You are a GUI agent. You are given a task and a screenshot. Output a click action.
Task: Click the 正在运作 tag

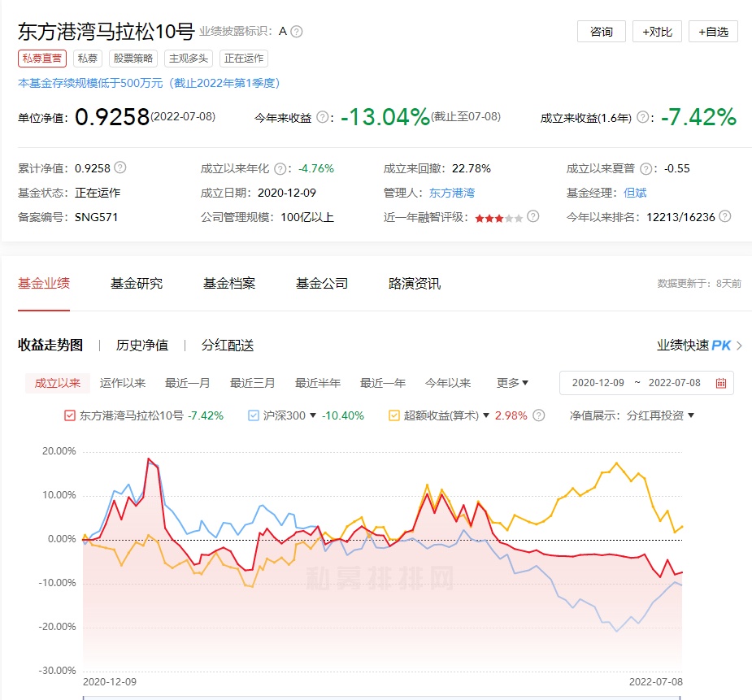tap(244, 59)
